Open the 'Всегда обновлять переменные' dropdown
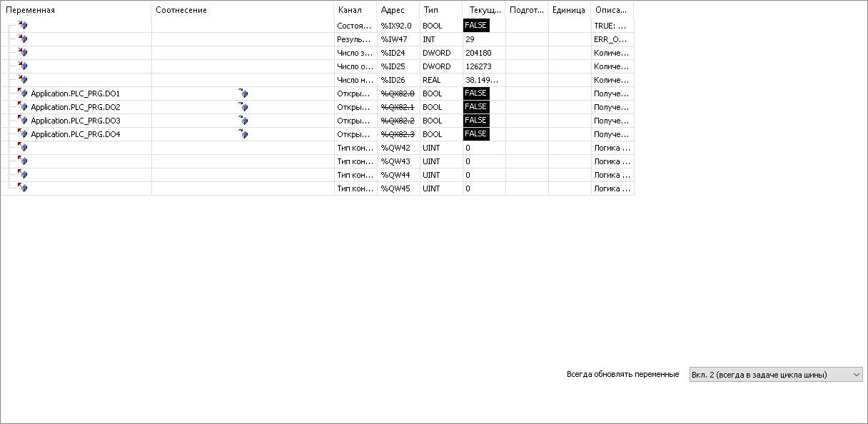This screenshot has height=424, width=868. (x=775, y=375)
